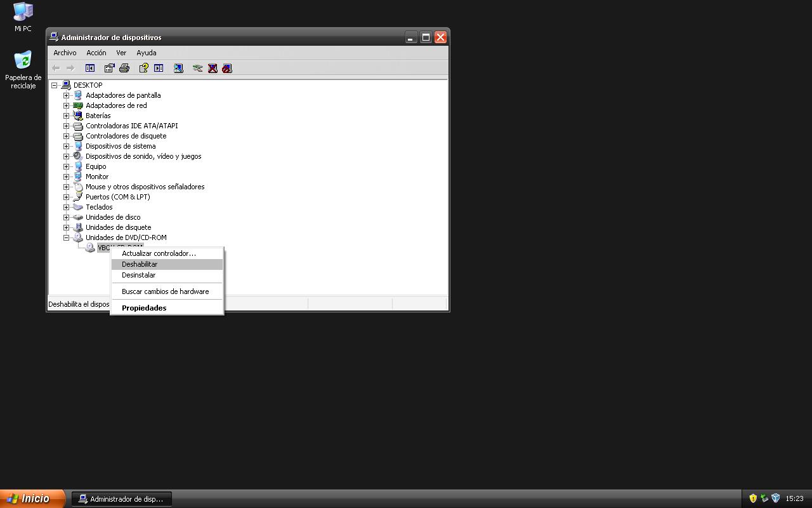Click the Print toolbar icon
The image size is (812, 508).
tap(124, 68)
